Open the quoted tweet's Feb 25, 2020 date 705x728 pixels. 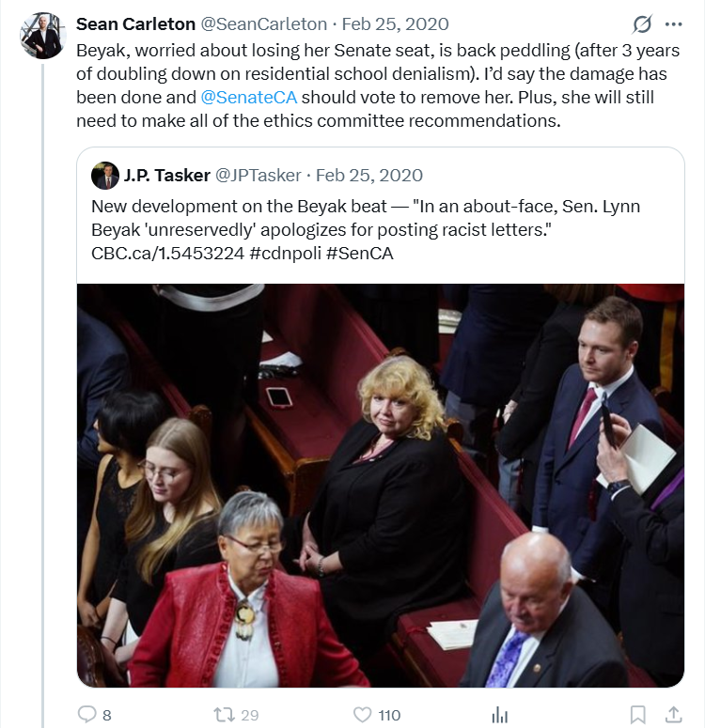(x=369, y=175)
